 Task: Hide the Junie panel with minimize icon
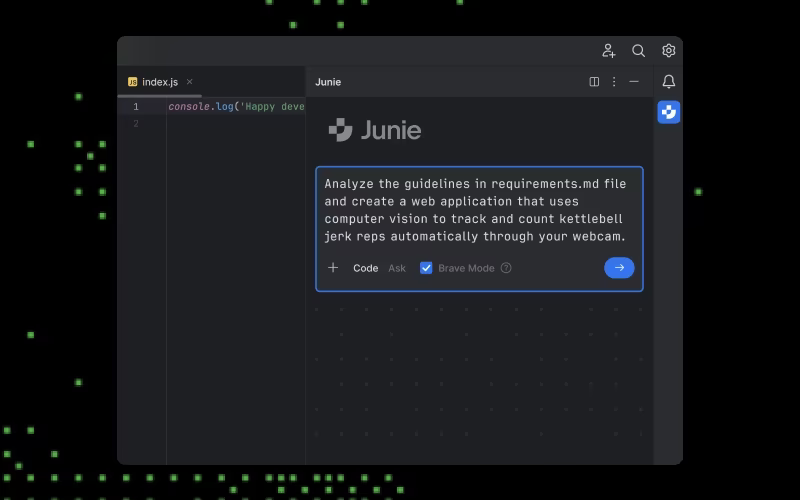click(x=634, y=82)
